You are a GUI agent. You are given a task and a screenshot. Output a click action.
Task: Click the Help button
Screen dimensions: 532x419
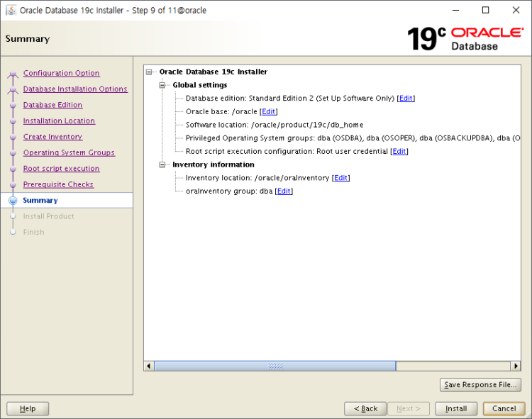pos(28,408)
